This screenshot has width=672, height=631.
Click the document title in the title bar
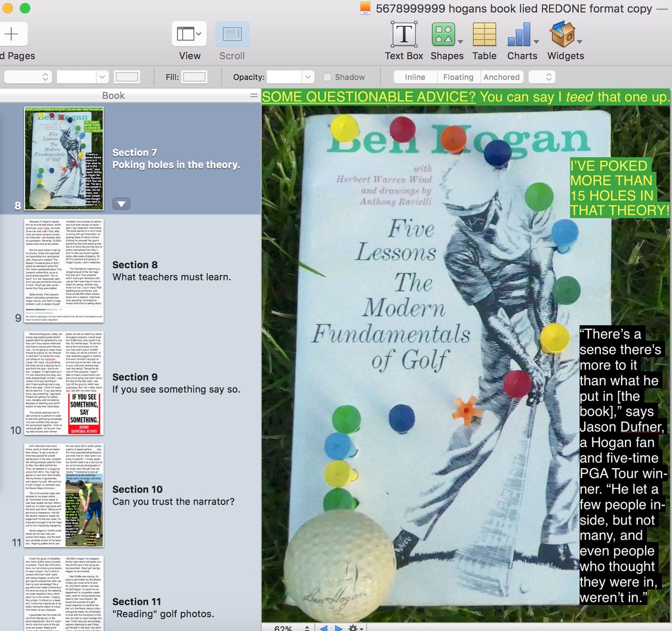(x=514, y=8)
